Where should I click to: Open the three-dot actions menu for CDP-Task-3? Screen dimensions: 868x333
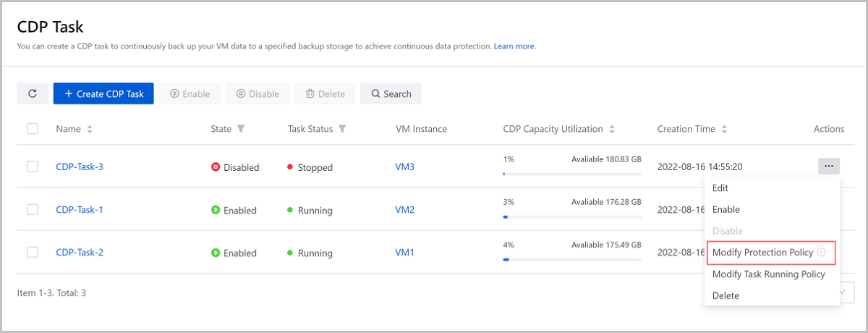pyautogui.click(x=829, y=166)
